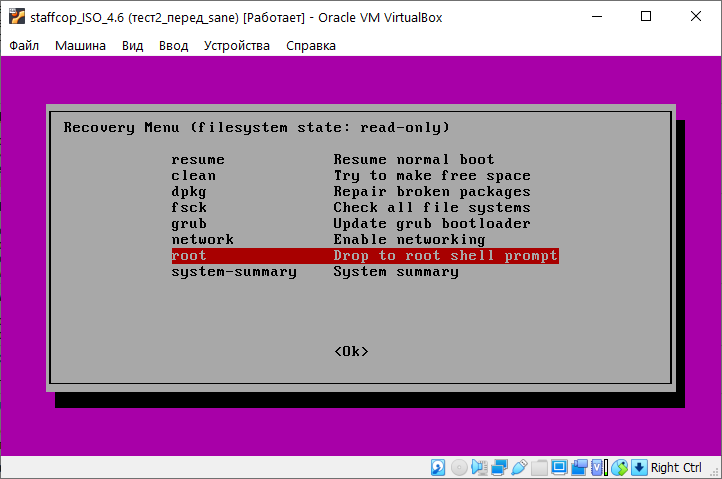Open the Машина menu

tap(80, 46)
